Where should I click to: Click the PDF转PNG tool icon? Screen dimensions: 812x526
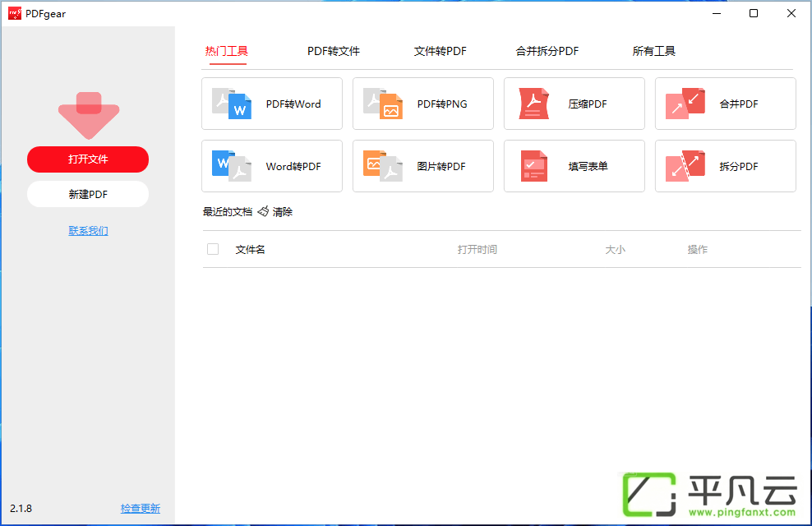[x=383, y=104]
